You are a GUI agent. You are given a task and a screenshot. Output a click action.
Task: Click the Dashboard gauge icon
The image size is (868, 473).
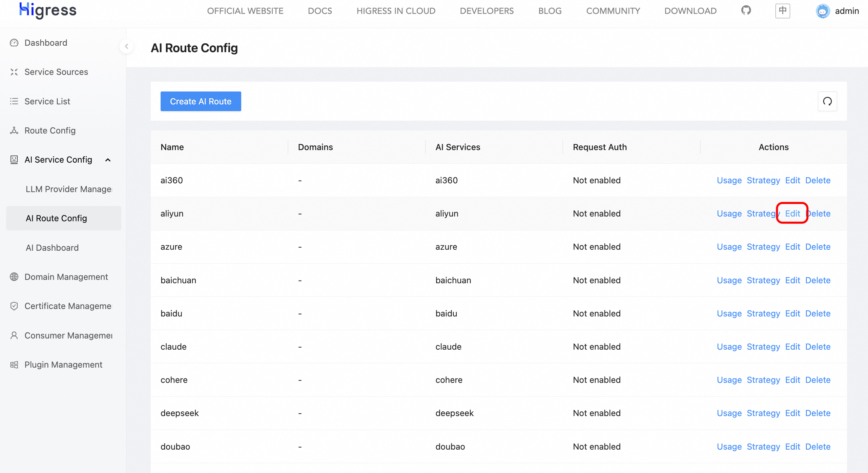coord(14,43)
